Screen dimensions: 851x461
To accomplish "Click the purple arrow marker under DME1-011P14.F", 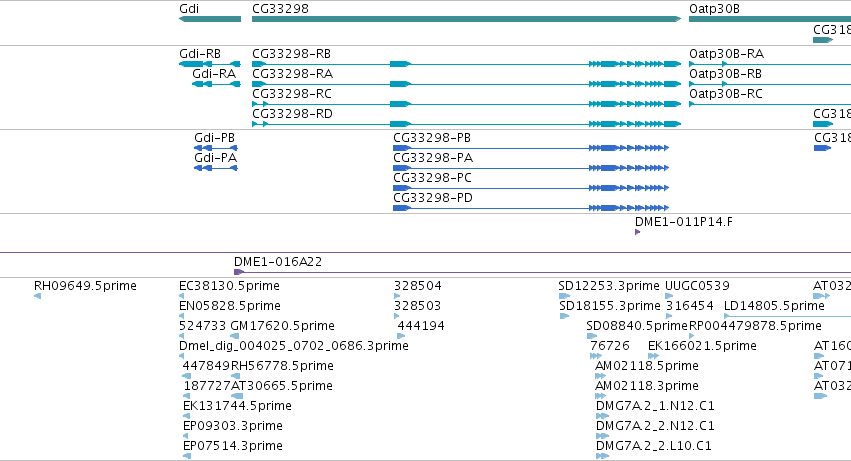I will 637,232.
